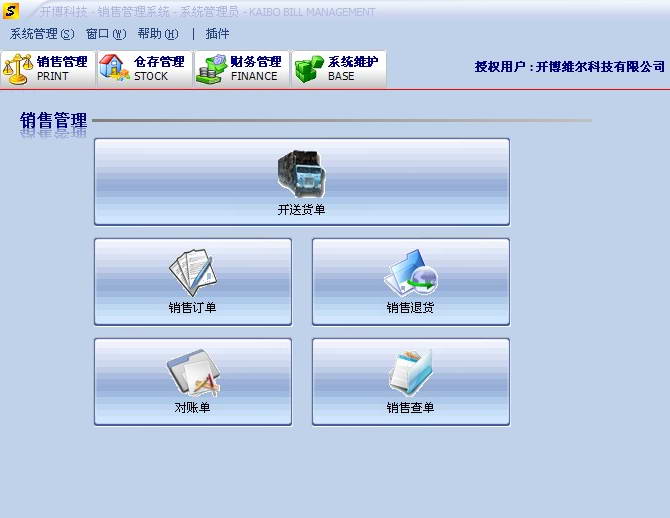Click the house icon of 仓存管理
Screen dimensions: 670x518
point(114,68)
